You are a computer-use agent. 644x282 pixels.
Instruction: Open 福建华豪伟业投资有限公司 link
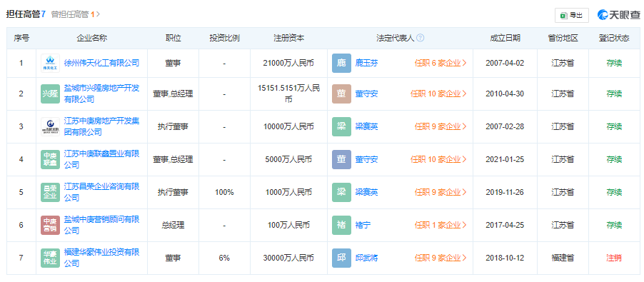(102, 258)
